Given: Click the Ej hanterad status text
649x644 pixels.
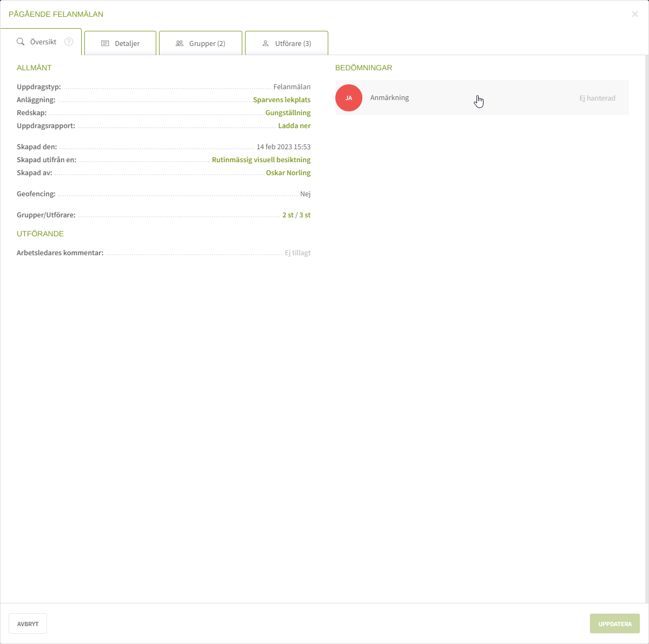Looking at the screenshot, I should point(597,98).
